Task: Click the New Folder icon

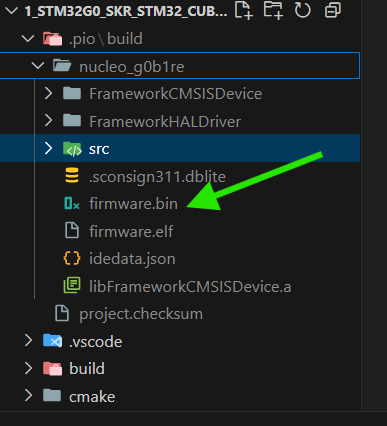Action: pos(273,10)
